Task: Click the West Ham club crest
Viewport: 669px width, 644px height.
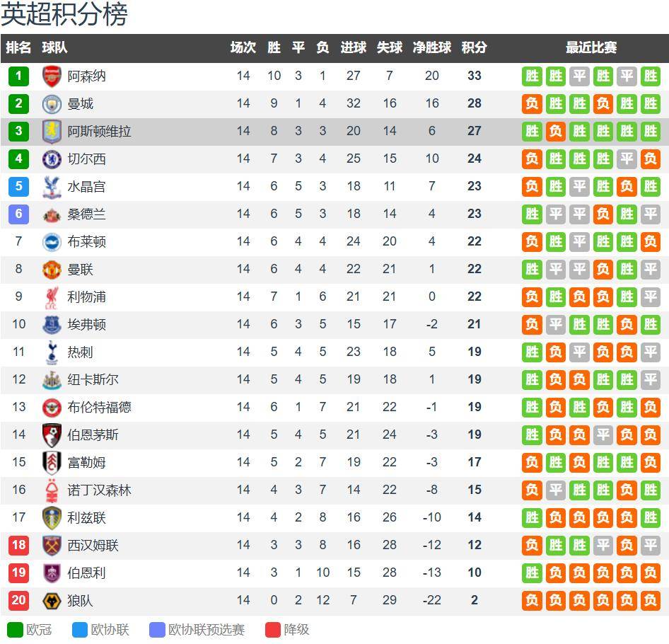Action: point(52,546)
